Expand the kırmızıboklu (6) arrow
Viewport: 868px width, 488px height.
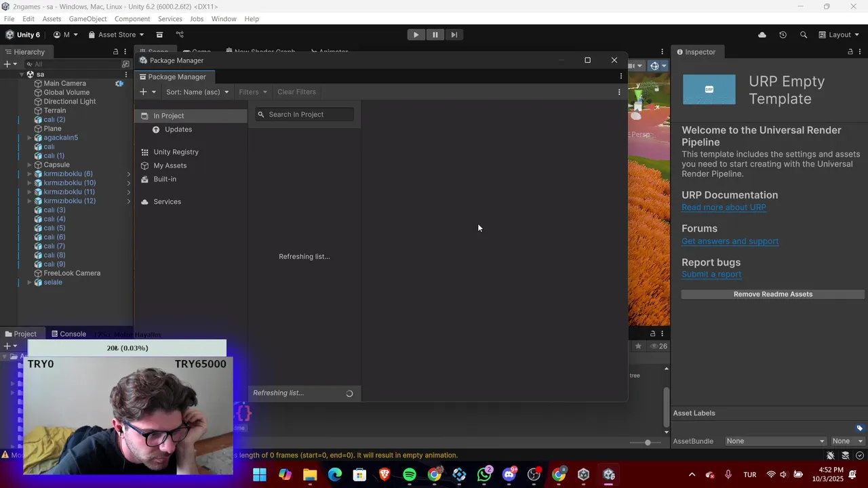(29, 174)
